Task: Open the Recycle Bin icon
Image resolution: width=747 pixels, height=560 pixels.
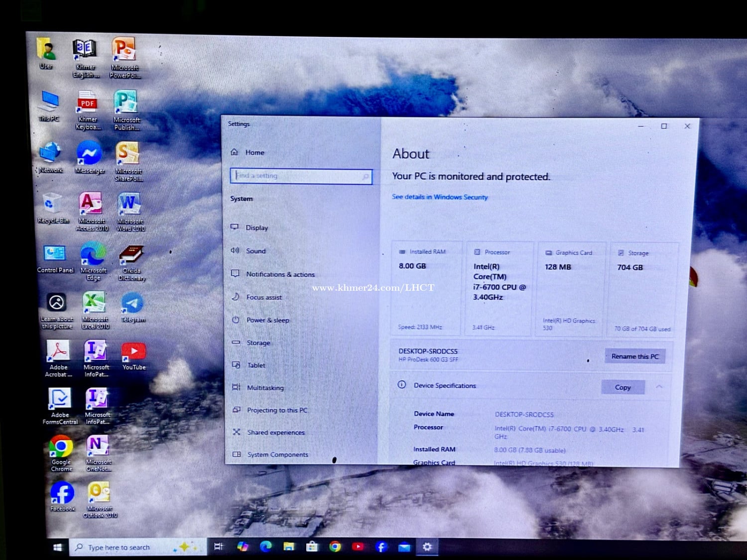Action: (x=52, y=205)
